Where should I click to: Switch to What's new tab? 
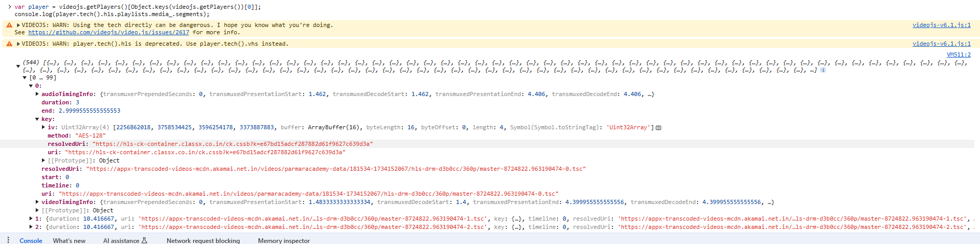pyautogui.click(x=69, y=240)
